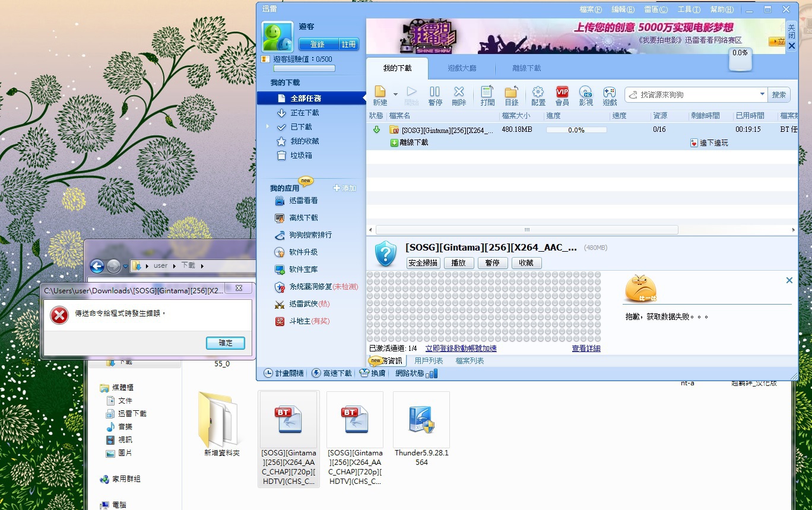Switch to the 遊戲大廳 tab

(x=462, y=68)
